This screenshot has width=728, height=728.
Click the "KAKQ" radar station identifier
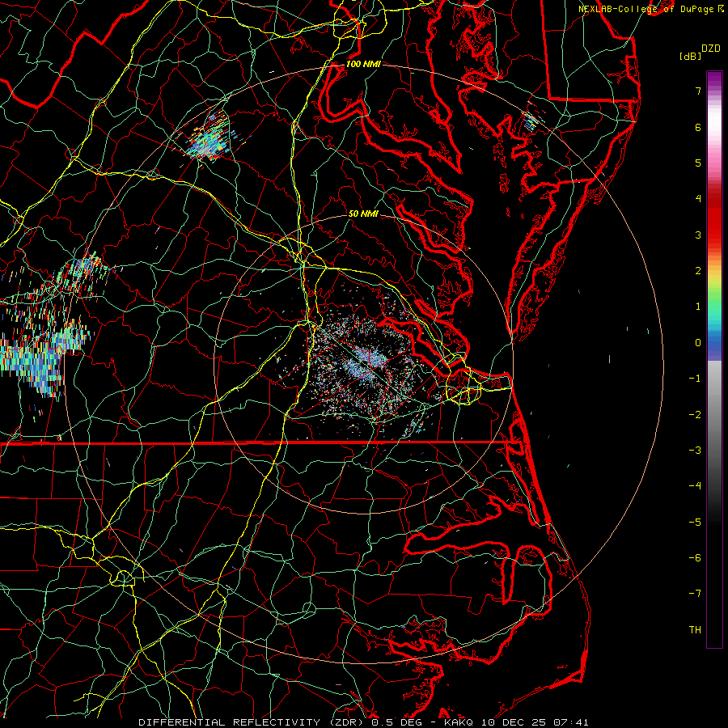459,722
